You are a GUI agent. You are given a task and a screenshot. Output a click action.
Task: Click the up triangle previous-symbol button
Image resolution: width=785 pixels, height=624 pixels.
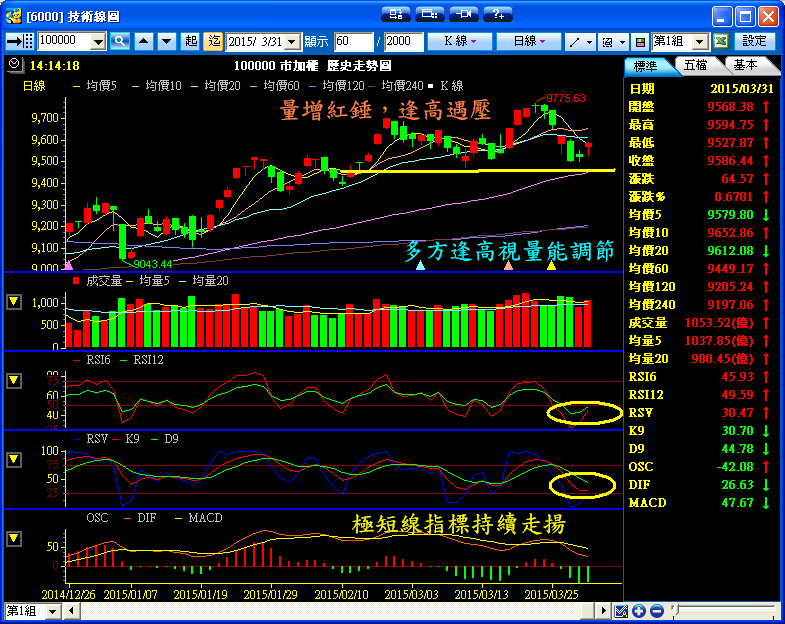(x=143, y=41)
